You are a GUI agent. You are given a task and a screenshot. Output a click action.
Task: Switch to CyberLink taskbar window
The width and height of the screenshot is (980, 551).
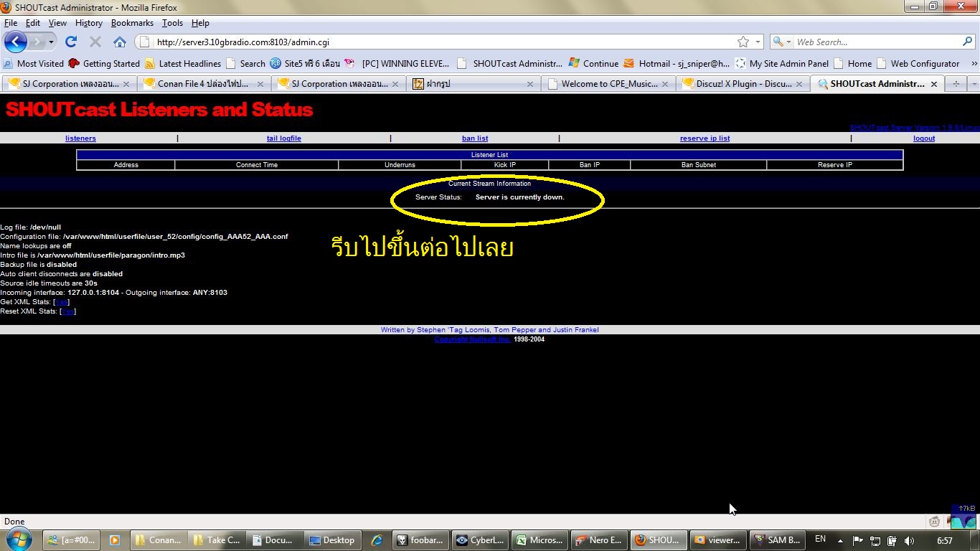pos(480,540)
